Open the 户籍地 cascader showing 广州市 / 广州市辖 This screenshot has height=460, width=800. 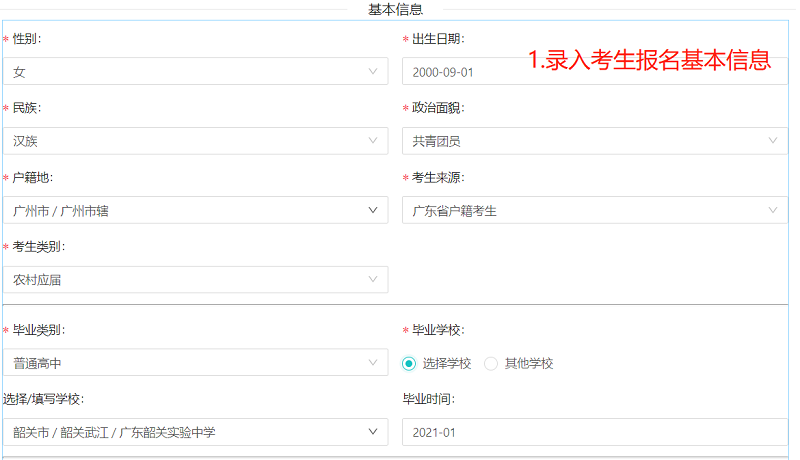(196, 210)
